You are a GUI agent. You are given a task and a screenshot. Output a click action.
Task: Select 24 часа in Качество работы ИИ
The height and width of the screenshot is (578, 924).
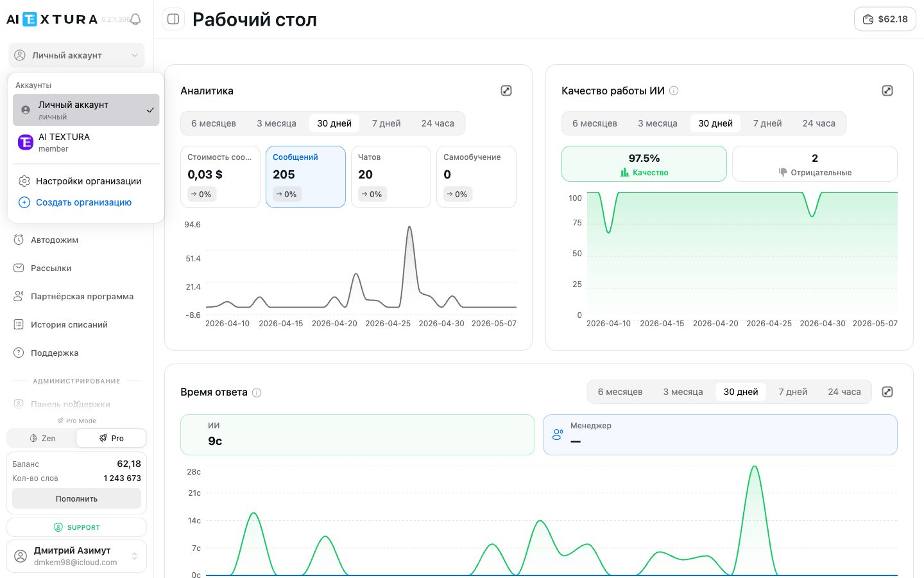819,123
